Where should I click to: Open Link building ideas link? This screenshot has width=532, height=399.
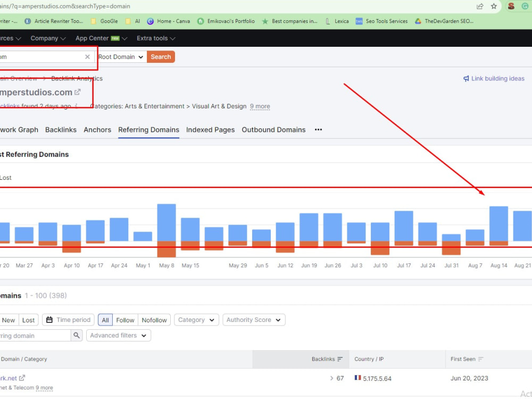(x=497, y=79)
